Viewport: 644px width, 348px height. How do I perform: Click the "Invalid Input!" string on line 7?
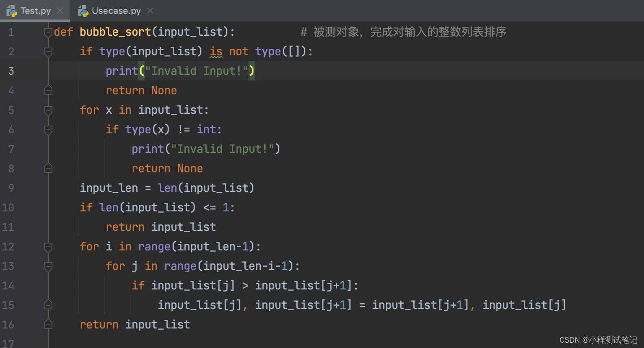tap(223, 149)
